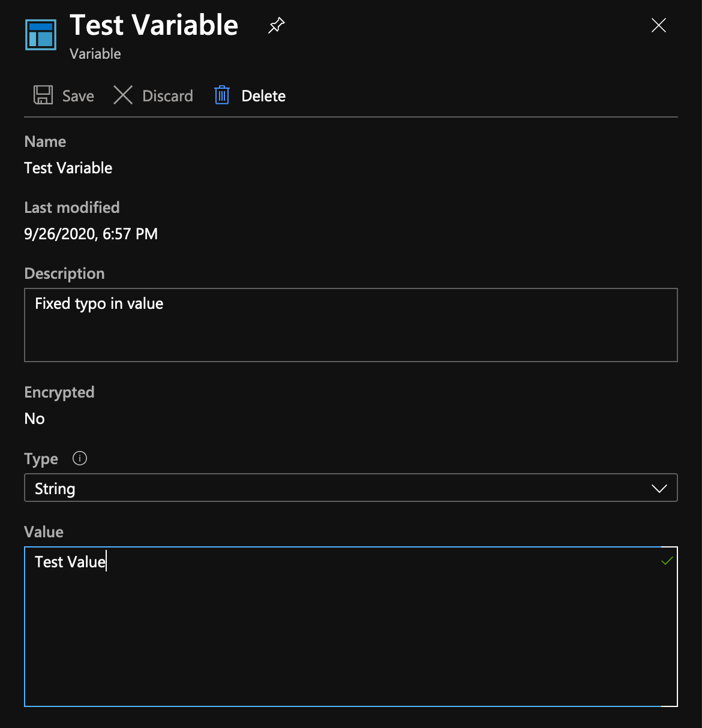
Task: Expand the Type combo box chevron arrow
Action: tap(659, 489)
